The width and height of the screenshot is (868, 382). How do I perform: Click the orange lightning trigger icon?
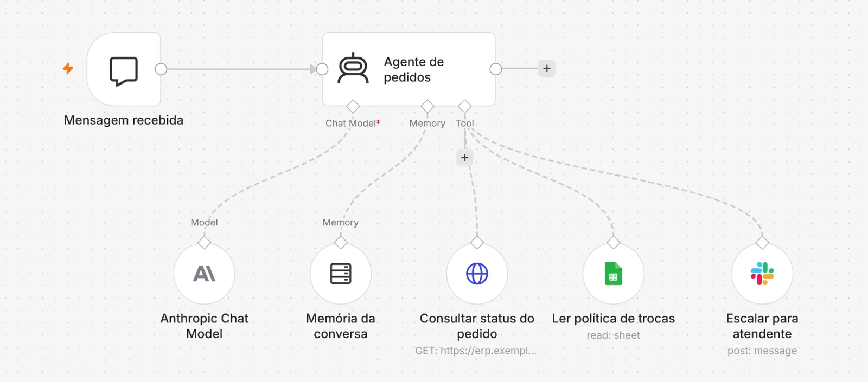68,68
